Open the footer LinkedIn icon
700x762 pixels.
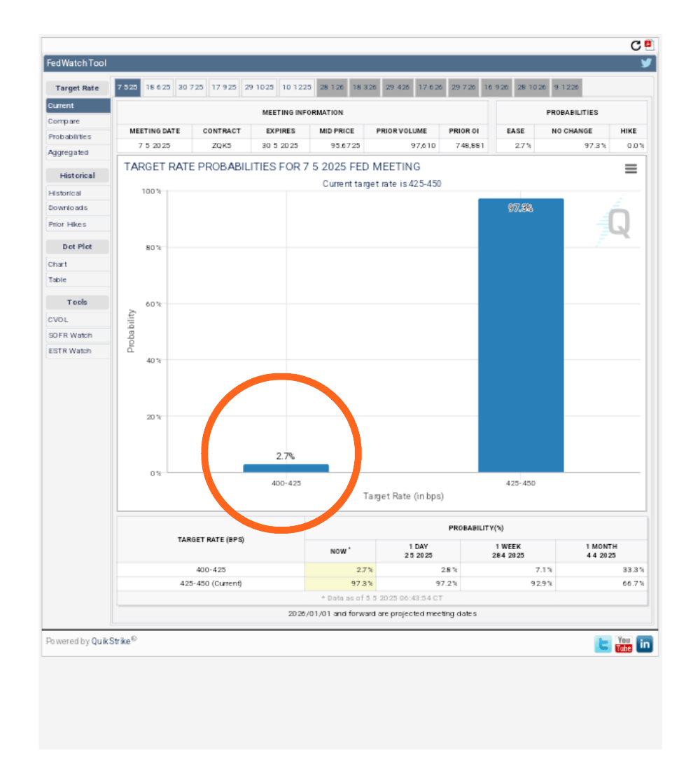645,644
